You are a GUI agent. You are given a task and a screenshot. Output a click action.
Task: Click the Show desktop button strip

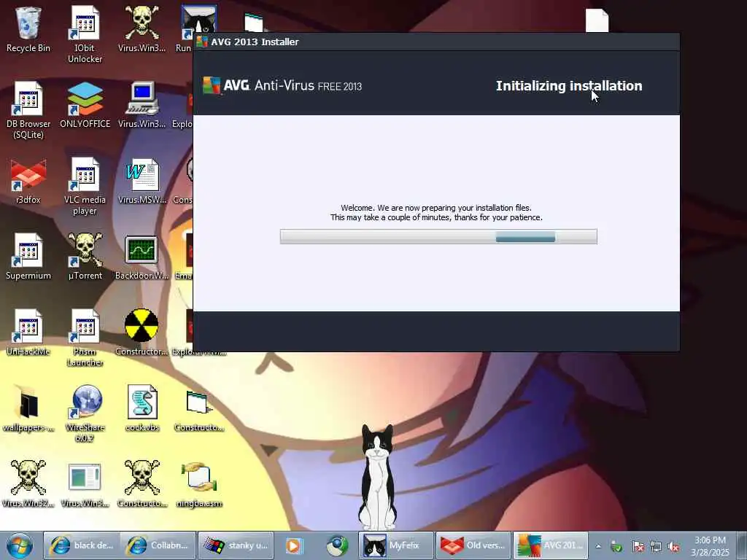pos(741,545)
